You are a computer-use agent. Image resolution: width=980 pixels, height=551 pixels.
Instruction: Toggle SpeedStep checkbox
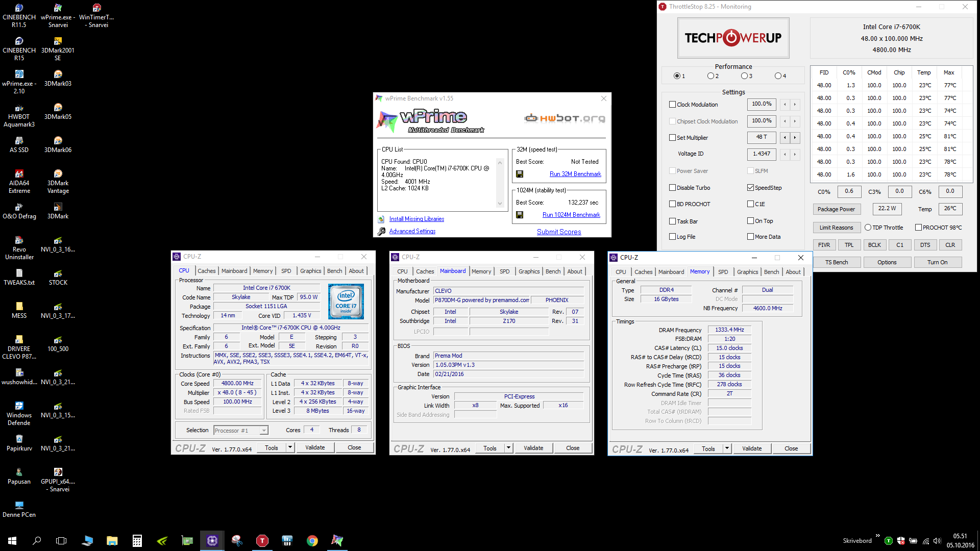pos(751,188)
